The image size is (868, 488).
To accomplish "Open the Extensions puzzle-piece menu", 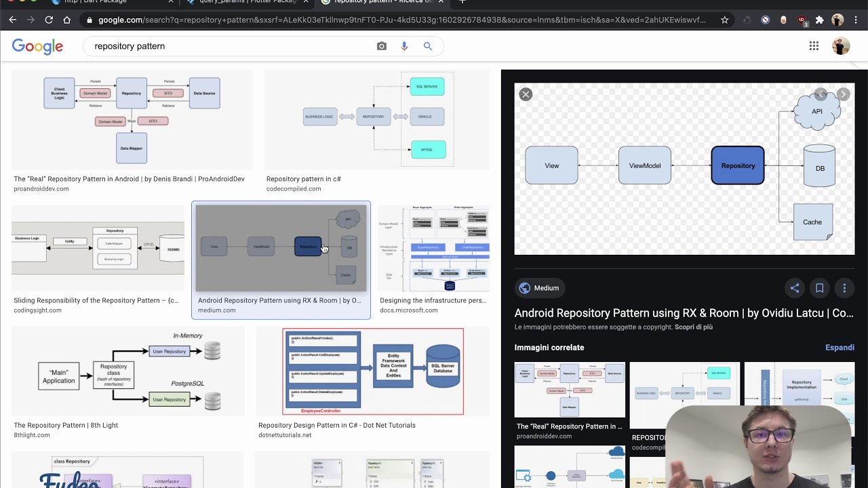I will pyautogui.click(x=819, y=20).
